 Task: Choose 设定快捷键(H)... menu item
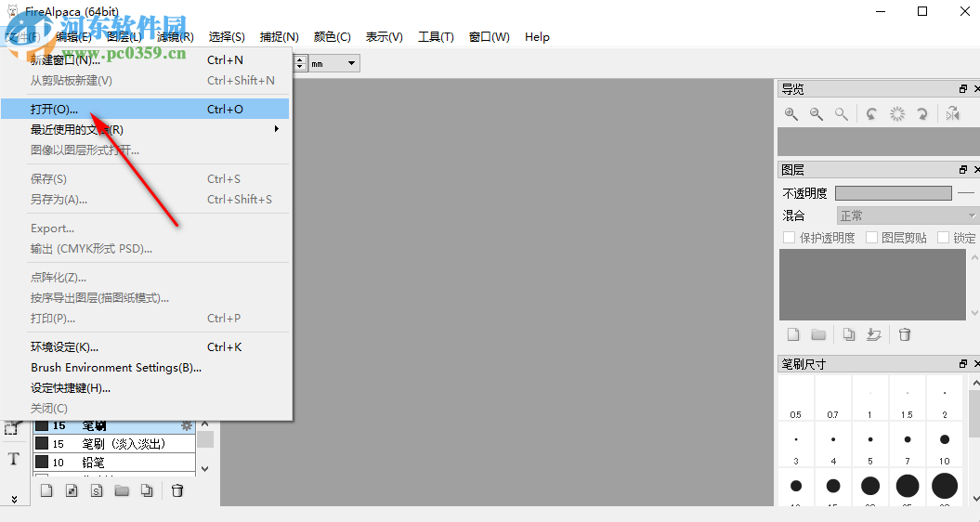click(x=145, y=388)
